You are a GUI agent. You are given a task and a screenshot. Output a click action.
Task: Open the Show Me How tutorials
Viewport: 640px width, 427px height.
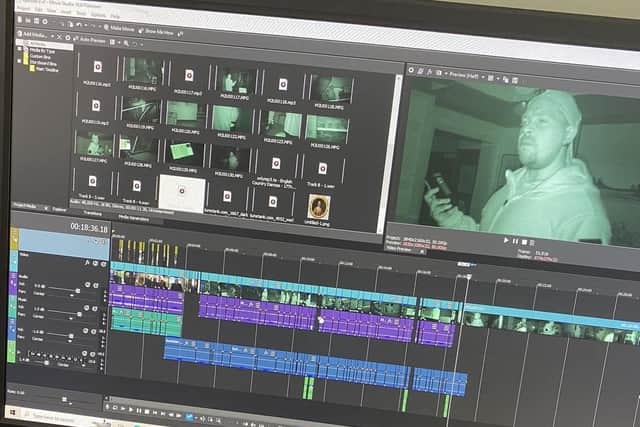pos(156,32)
